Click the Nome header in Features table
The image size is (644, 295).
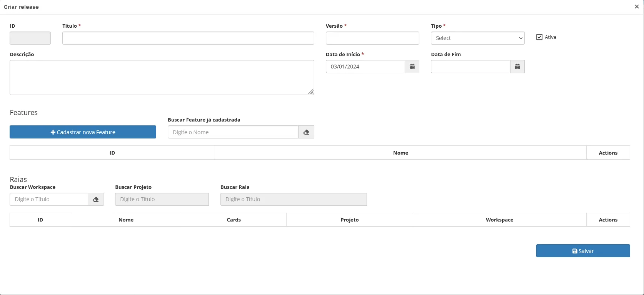pyautogui.click(x=400, y=153)
